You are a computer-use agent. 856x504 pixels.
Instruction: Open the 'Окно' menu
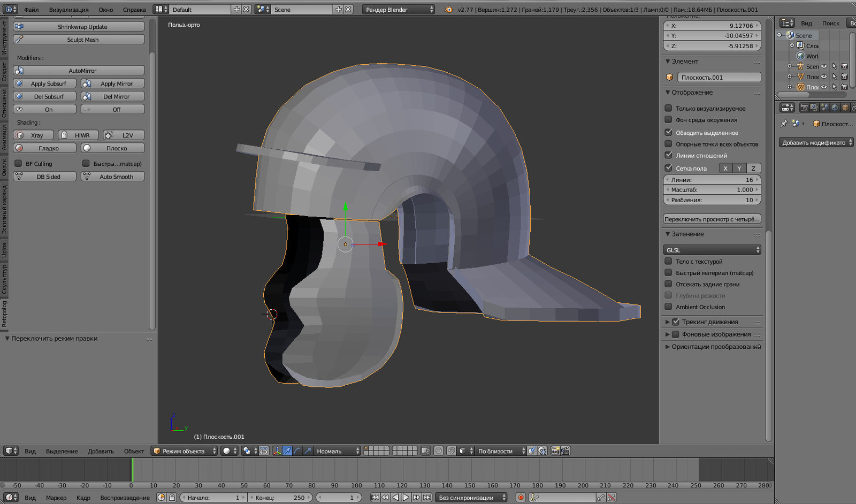pyautogui.click(x=106, y=10)
